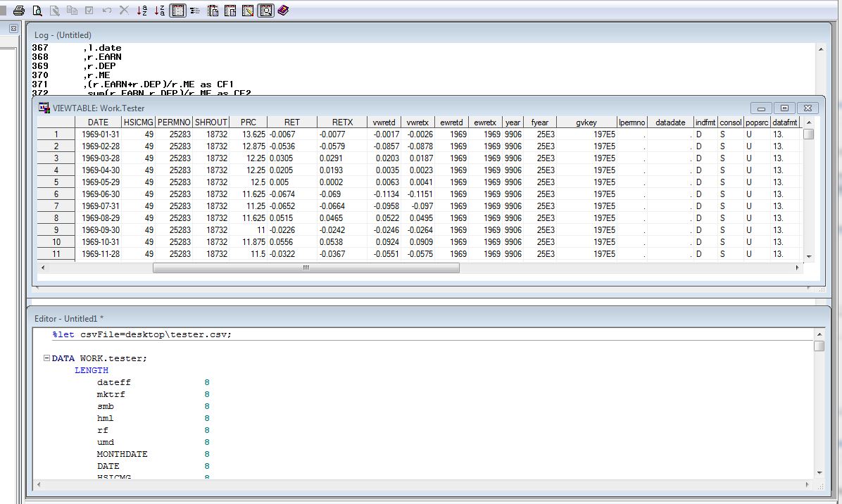Click the Undo arrow icon
Image resolution: width=842 pixels, height=504 pixels.
[107, 10]
